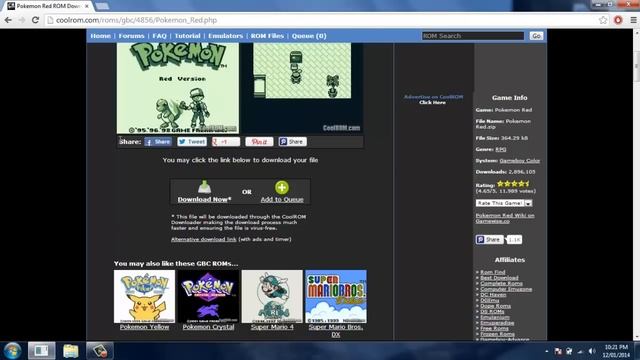Click the DC Haven affiliate link

(x=493, y=295)
